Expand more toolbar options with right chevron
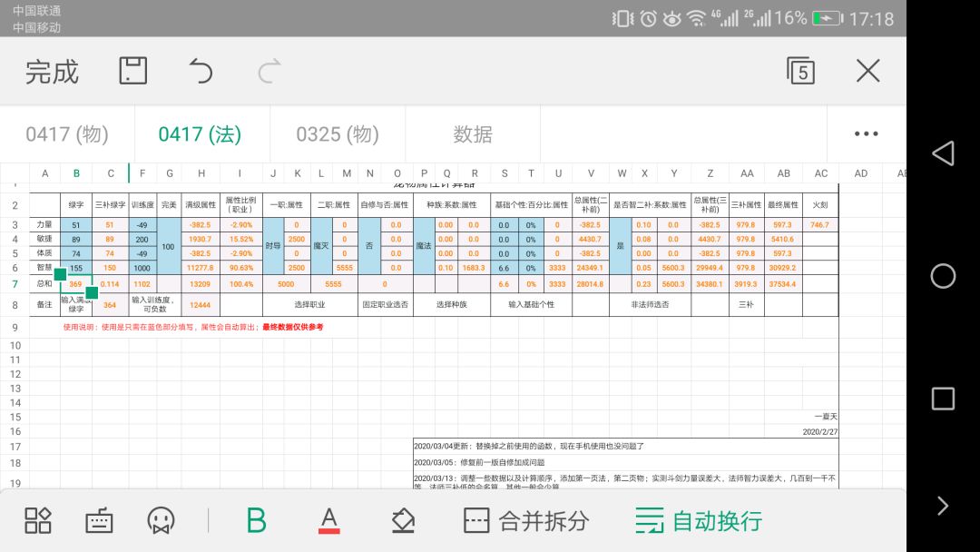 (943, 505)
